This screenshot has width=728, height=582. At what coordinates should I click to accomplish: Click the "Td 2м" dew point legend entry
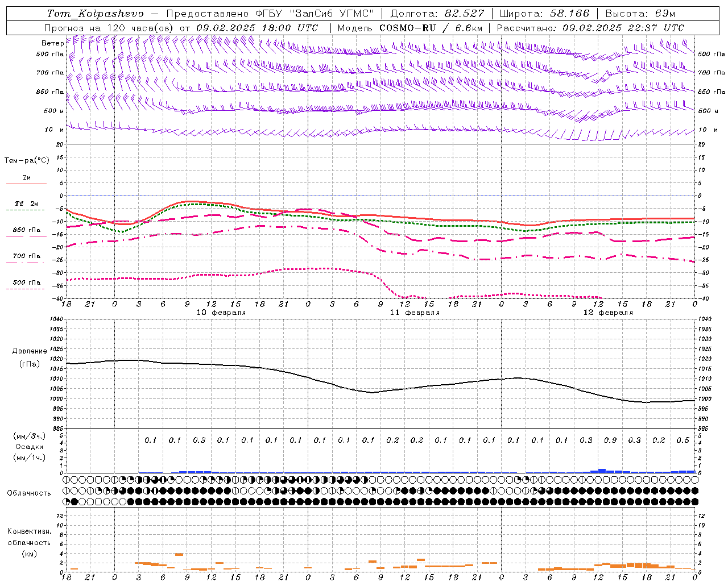click(x=27, y=203)
